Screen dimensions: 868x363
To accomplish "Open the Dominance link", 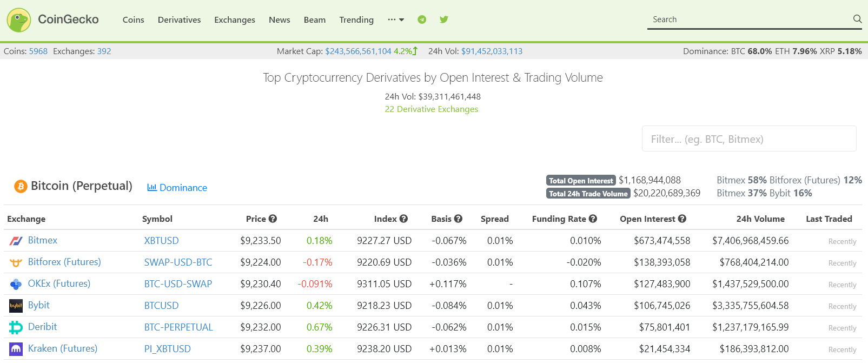I will click(183, 188).
